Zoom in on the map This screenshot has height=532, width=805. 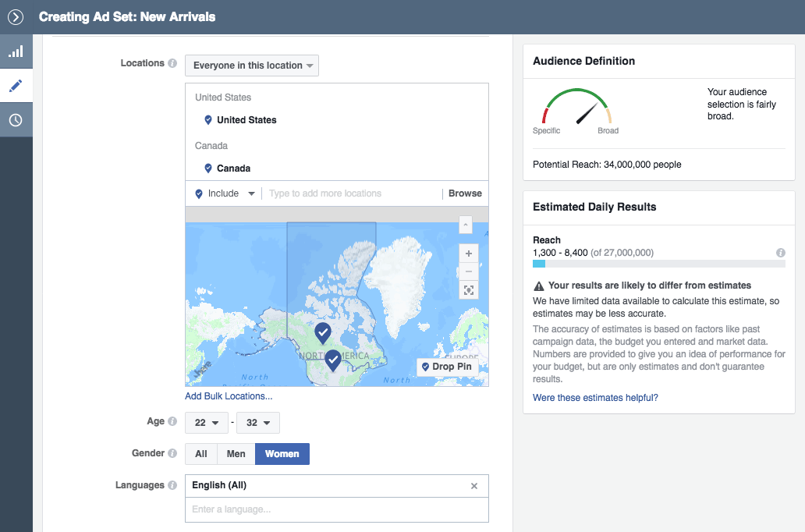(x=468, y=254)
